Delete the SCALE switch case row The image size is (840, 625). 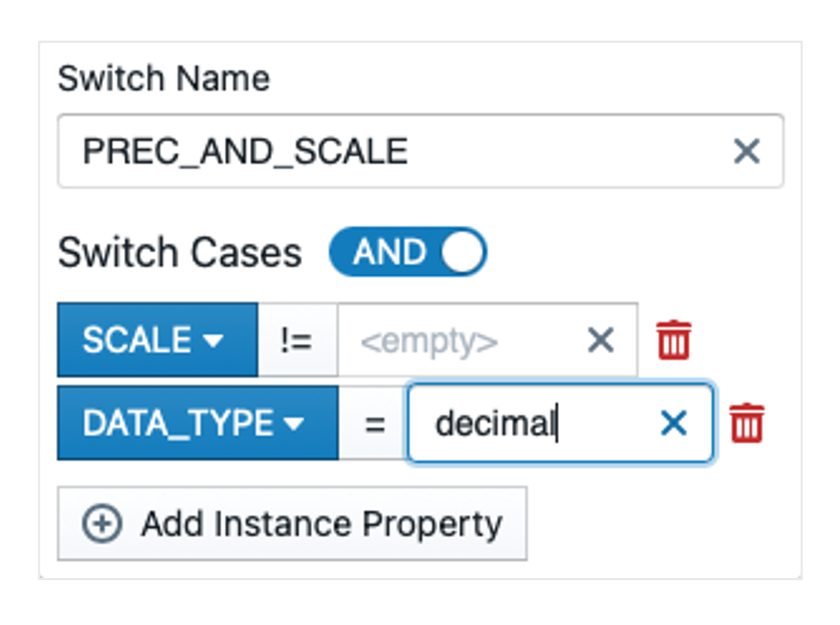[674, 340]
